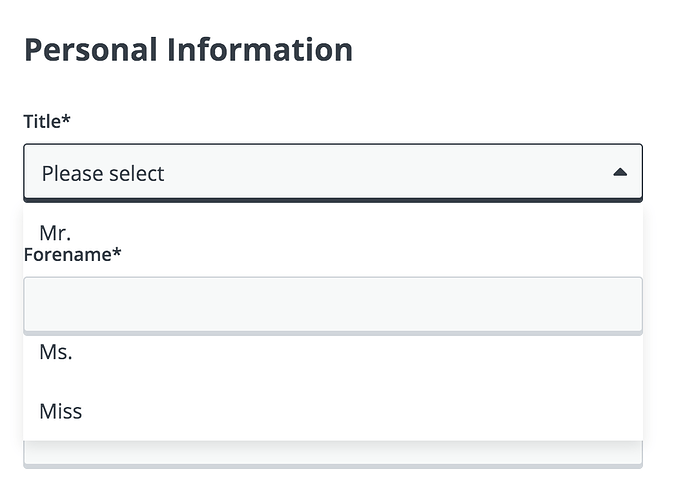Image resolution: width=674 pixels, height=500 pixels.
Task: Click the asterisk next to Title
Action: [x=67, y=120]
